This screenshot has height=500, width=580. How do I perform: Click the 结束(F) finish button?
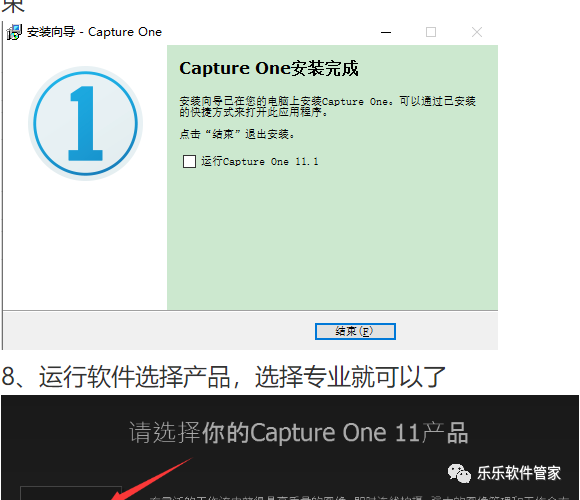(355, 331)
